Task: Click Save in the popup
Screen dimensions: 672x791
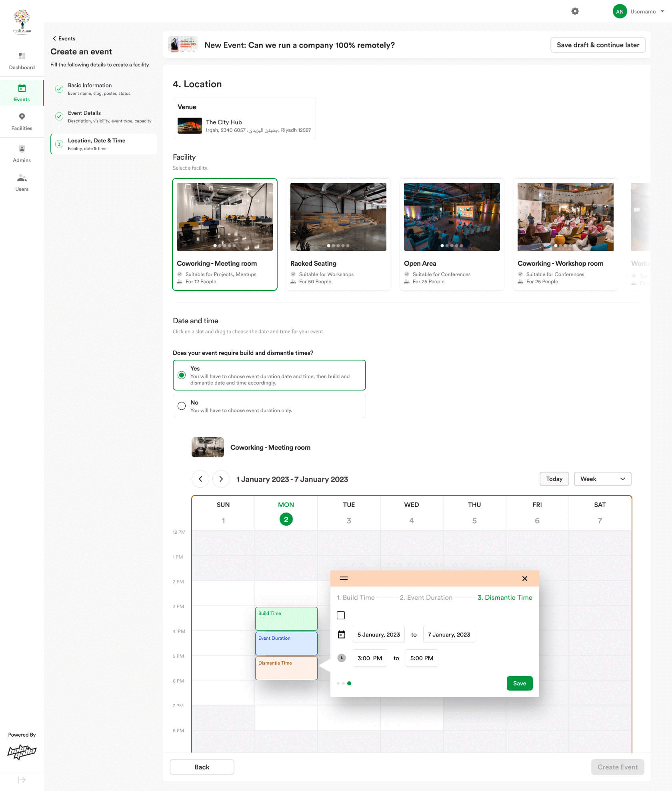Action: coord(520,683)
